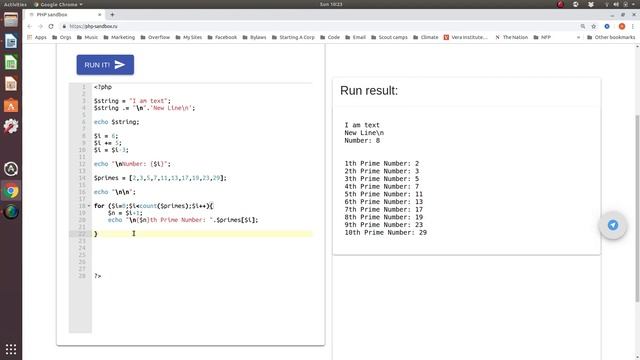Click Activities in the top bar

15,4
